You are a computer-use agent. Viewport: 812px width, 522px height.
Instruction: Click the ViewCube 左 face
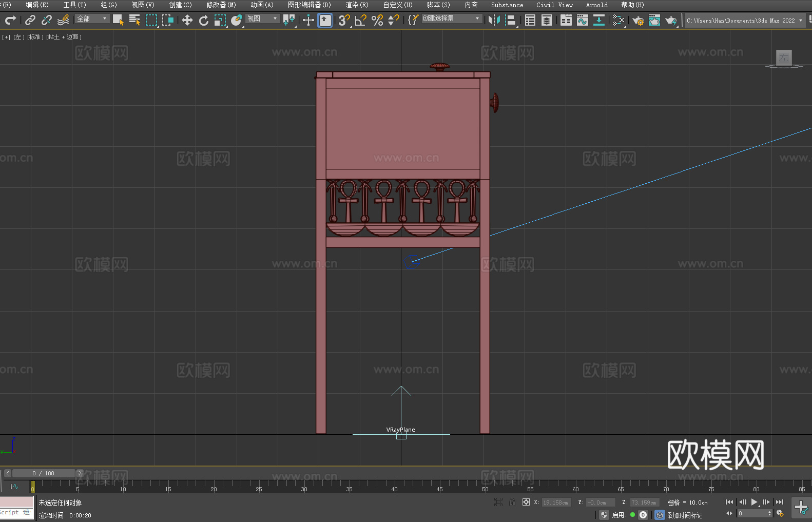click(784, 57)
